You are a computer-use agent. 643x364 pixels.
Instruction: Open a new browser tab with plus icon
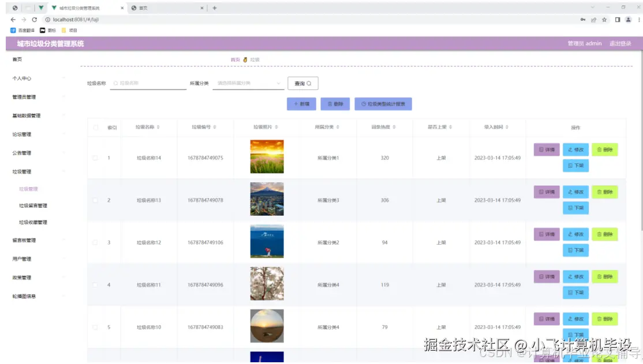[x=215, y=8]
